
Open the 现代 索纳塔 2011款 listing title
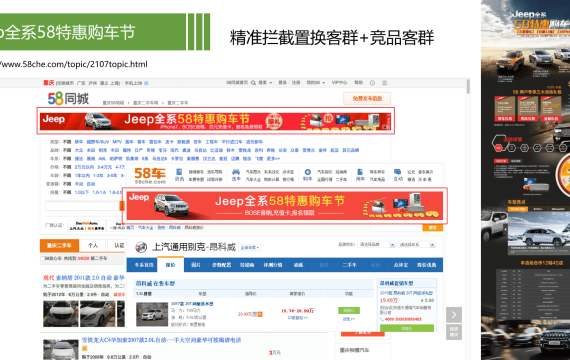(84, 278)
